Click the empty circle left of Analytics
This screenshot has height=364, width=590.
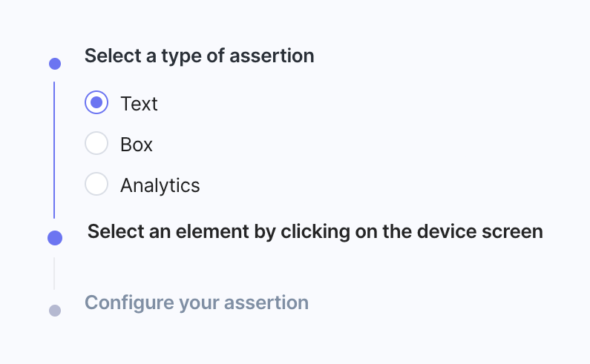(96, 184)
